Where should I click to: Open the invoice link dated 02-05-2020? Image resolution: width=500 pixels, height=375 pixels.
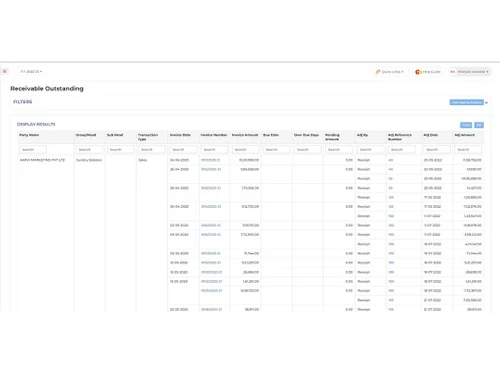211,226
